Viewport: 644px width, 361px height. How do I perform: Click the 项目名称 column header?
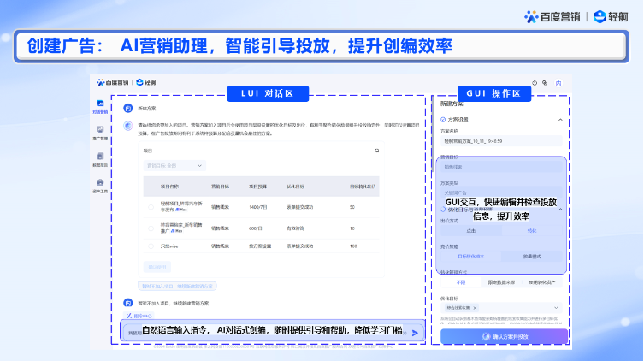click(169, 186)
